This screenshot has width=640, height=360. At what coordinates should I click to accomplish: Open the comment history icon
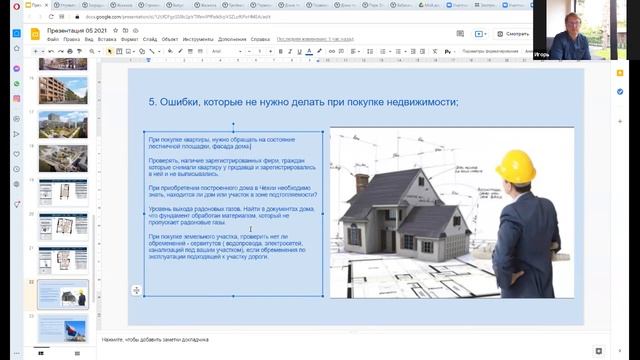(x=460, y=34)
